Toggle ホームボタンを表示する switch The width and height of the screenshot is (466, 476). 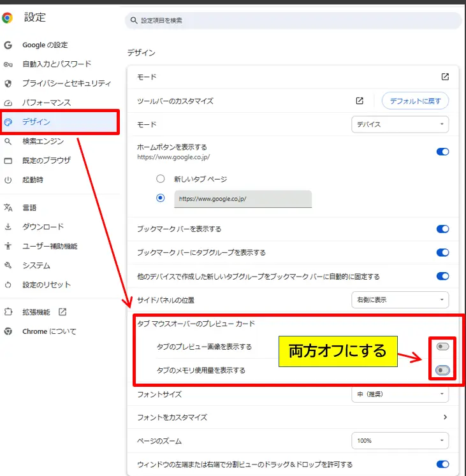442,152
